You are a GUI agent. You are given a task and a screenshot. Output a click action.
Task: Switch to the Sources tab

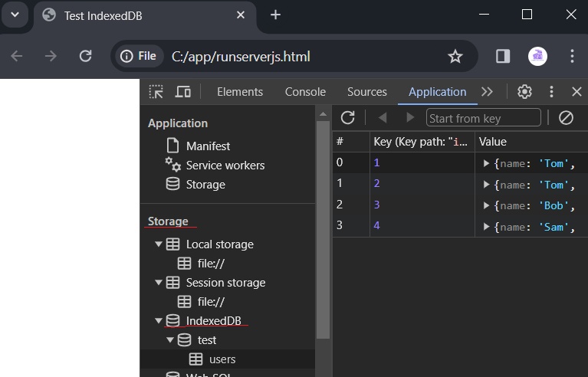point(366,92)
